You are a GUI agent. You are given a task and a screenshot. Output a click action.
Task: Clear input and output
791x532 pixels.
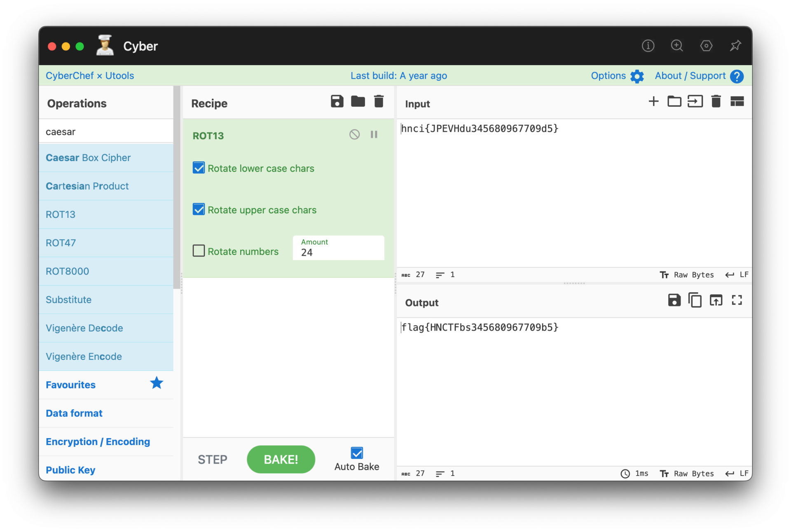716,101
